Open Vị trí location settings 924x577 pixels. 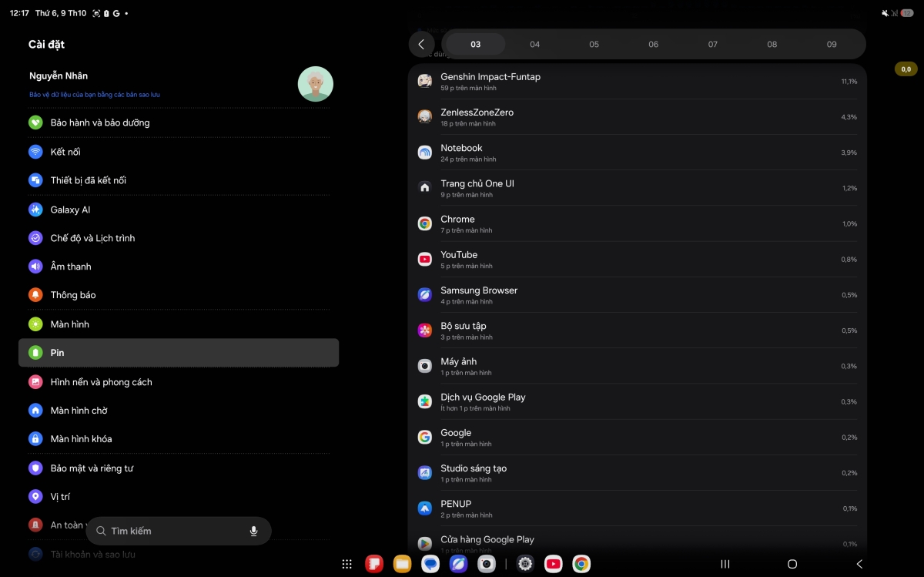click(179, 497)
